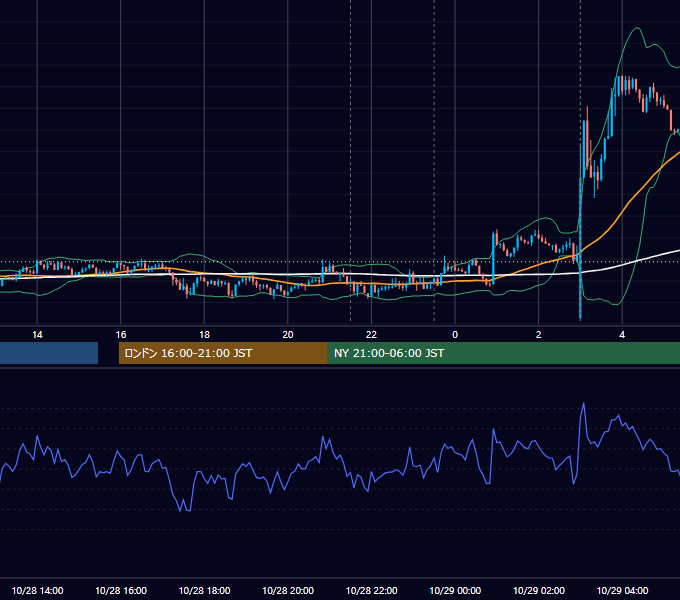Click the 4 hour axis label

pyautogui.click(x=622, y=335)
